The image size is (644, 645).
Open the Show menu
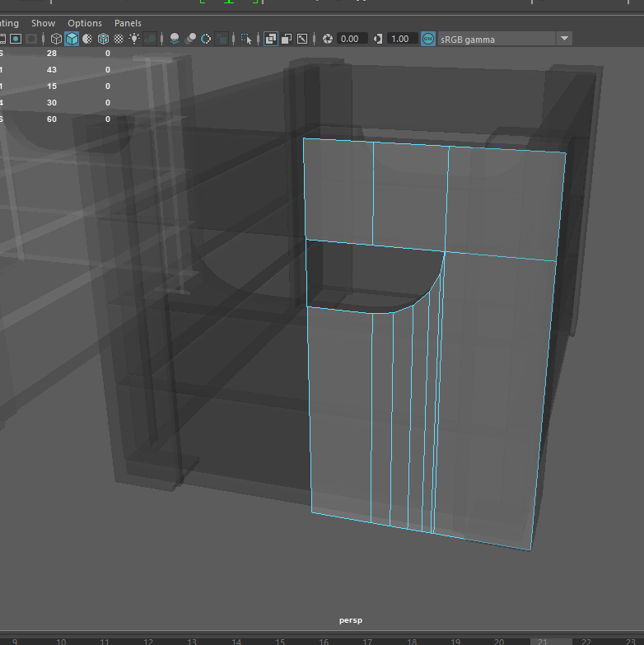(x=44, y=23)
